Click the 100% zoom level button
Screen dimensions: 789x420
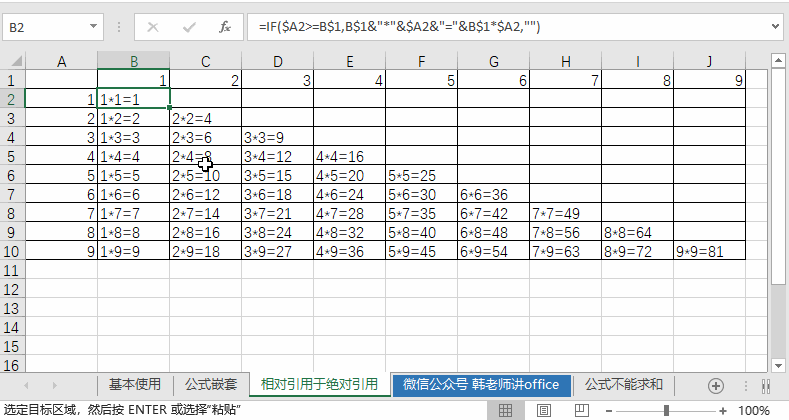coord(753,410)
